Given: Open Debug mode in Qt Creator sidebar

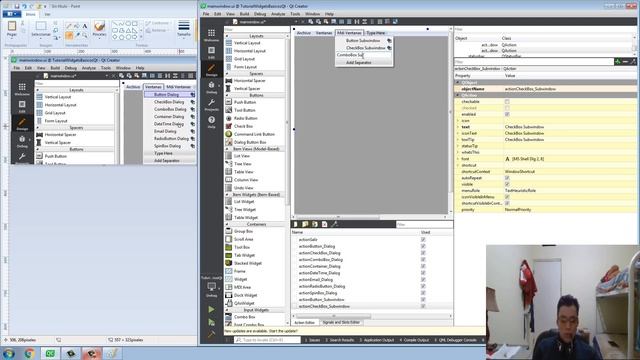Looking at the screenshot, I should 211,87.
